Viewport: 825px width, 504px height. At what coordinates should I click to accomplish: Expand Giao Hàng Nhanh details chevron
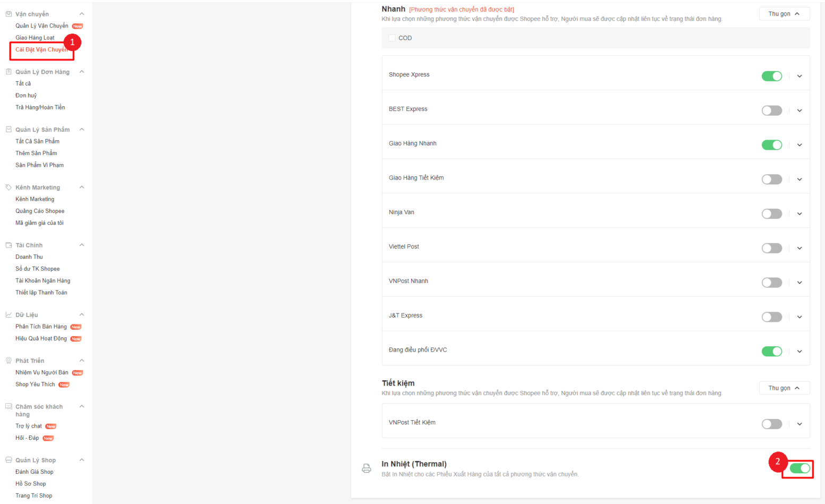tap(800, 145)
